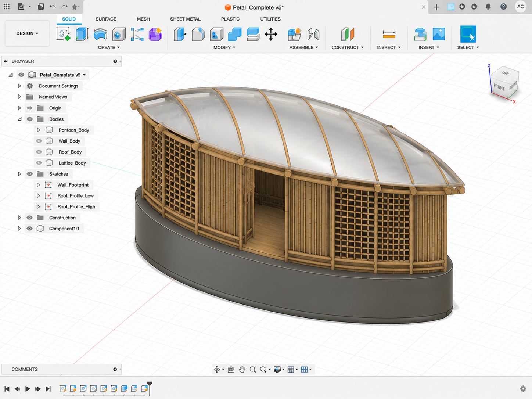Open the CREATE menu dropdown
Screen dimensions: 532x399
[109, 48]
